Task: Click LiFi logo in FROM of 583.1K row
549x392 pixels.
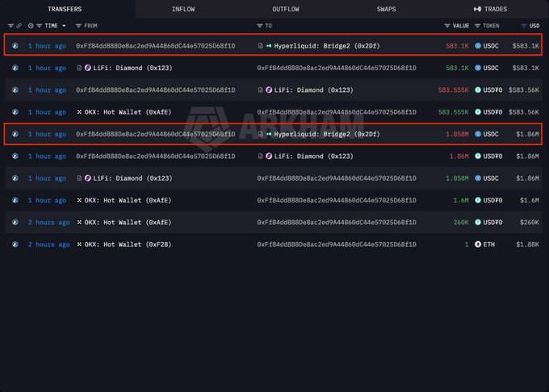Action: [x=87, y=68]
